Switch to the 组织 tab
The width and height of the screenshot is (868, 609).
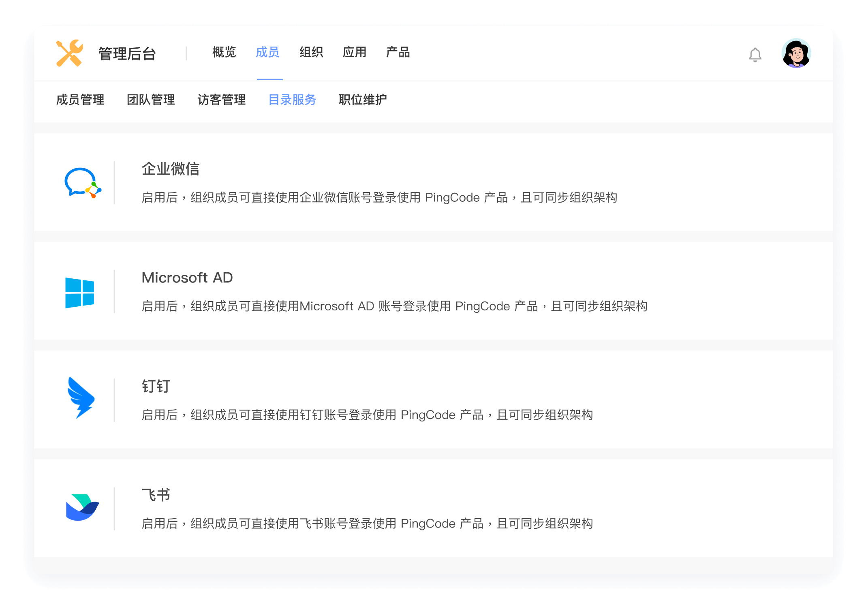(x=311, y=52)
